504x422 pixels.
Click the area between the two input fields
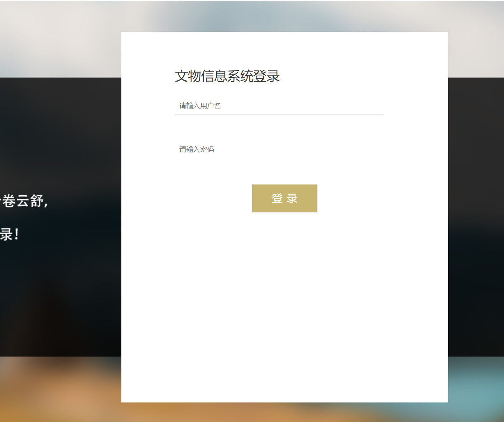pos(279,129)
